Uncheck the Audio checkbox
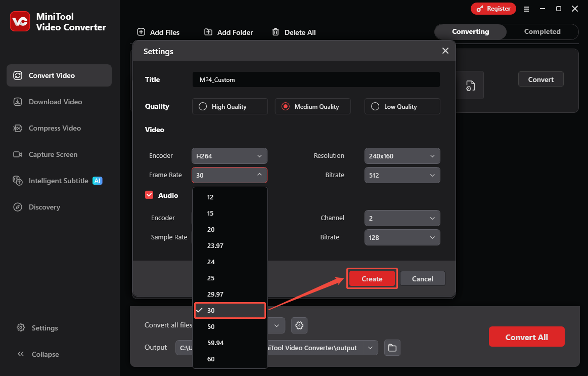Viewport: 588px width, 376px height. 149,195
